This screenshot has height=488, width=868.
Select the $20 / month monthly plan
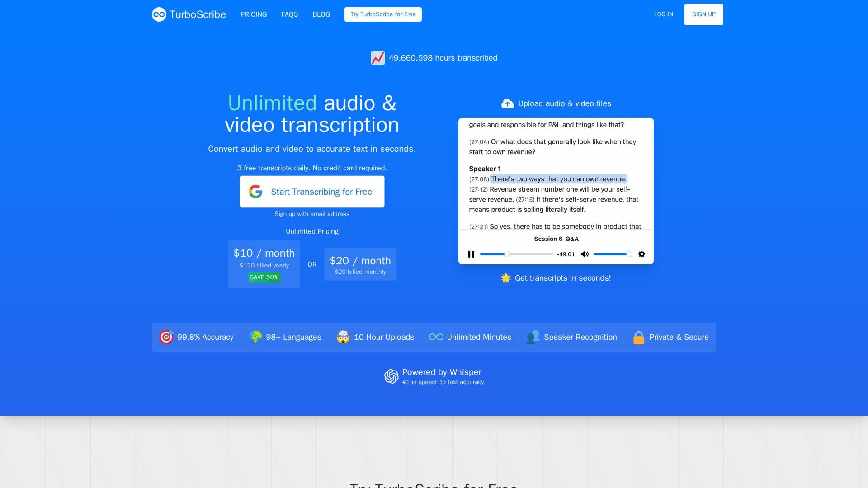360,264
